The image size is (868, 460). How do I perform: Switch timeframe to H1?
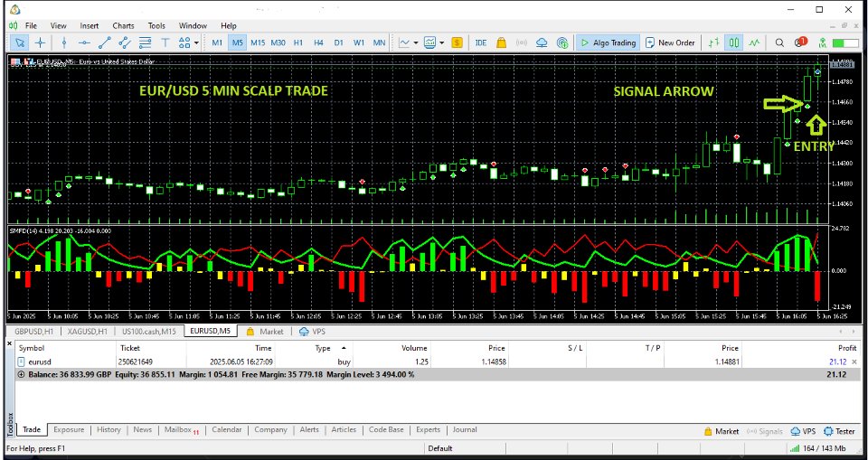pyautogui.click(x=298, y=42)
